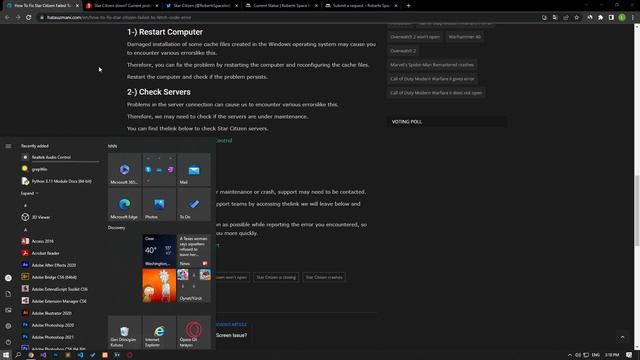Open 3D Viewer from the app list
The height and width of the screenshot is (360, 640).
point(60,217)
